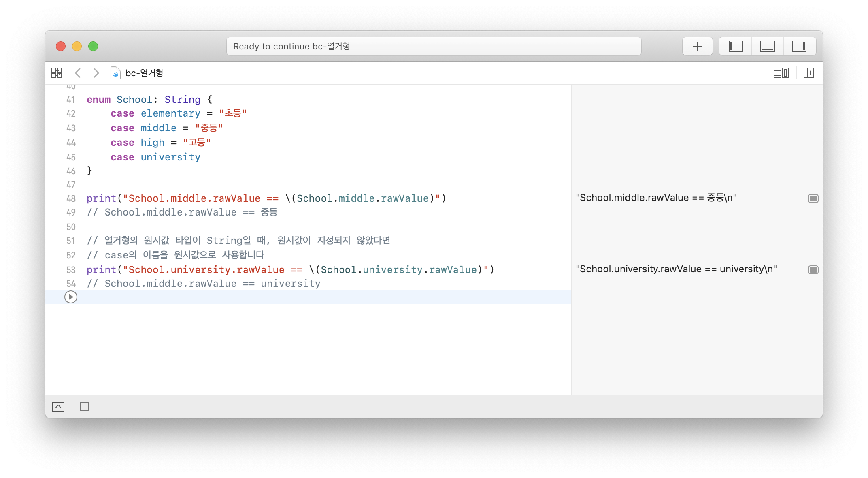Image resolution: width=868 pixels, height=478 pixels.
Task: Run playground up to current line
Action: pyautogui.click(x=71, y=297)
